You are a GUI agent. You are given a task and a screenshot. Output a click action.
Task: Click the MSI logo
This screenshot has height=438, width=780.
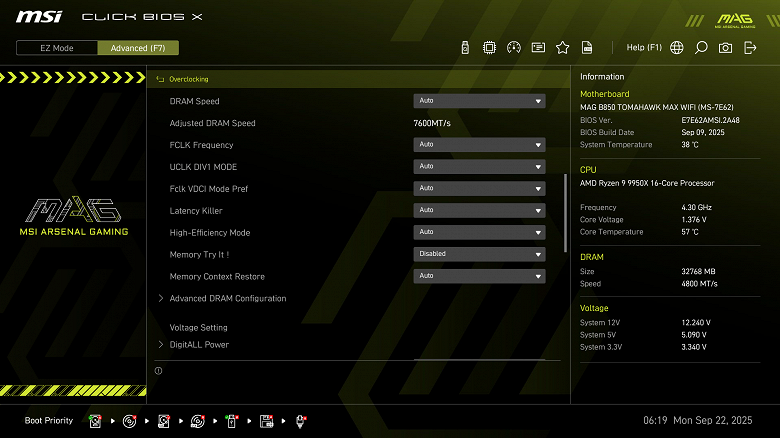pyautogui.click(x=39, y=17)
